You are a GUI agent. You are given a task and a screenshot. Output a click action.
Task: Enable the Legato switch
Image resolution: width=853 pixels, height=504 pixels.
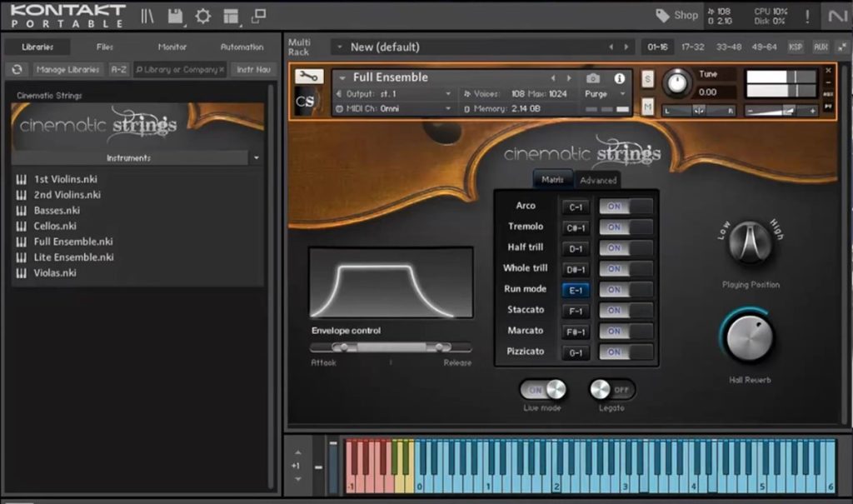[x=612, y=389]
